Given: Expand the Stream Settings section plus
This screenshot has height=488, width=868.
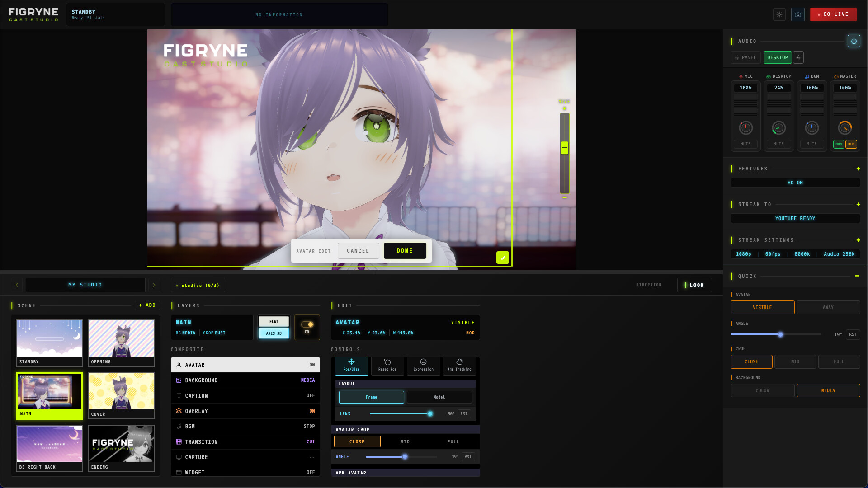Looking at the screenshot, I should coord(858,240).
